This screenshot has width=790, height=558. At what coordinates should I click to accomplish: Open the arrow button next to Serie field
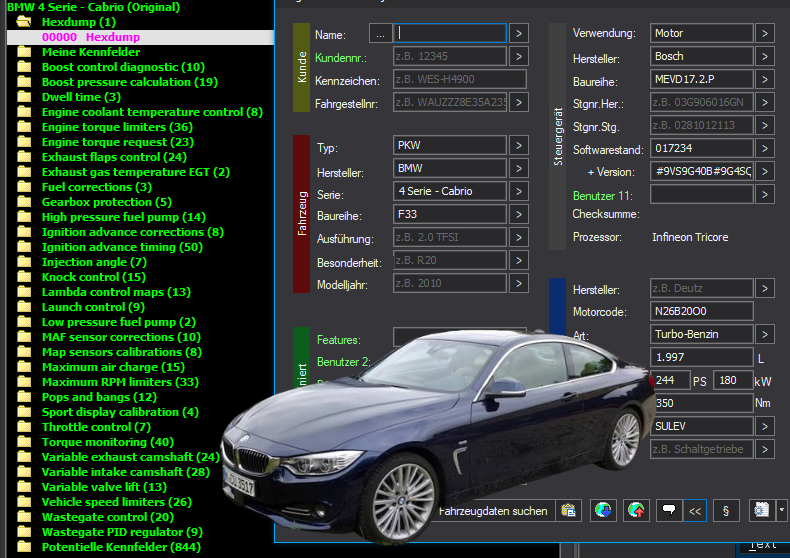point(518,191)
